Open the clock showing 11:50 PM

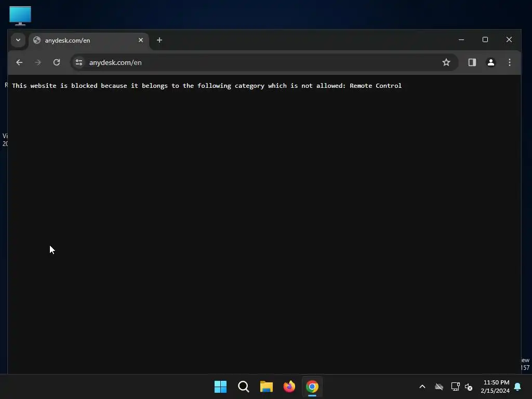(495, 387)
